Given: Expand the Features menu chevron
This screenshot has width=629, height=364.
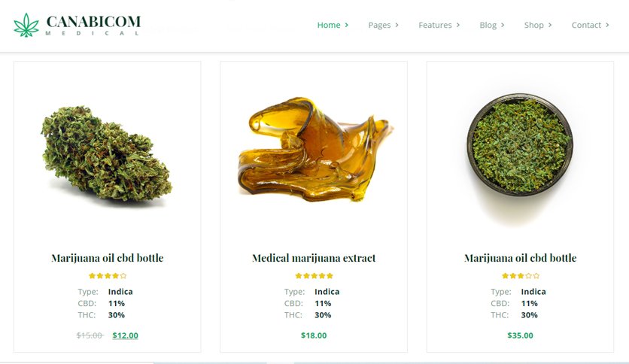Looking at the screenshot, I should point(457,25).
